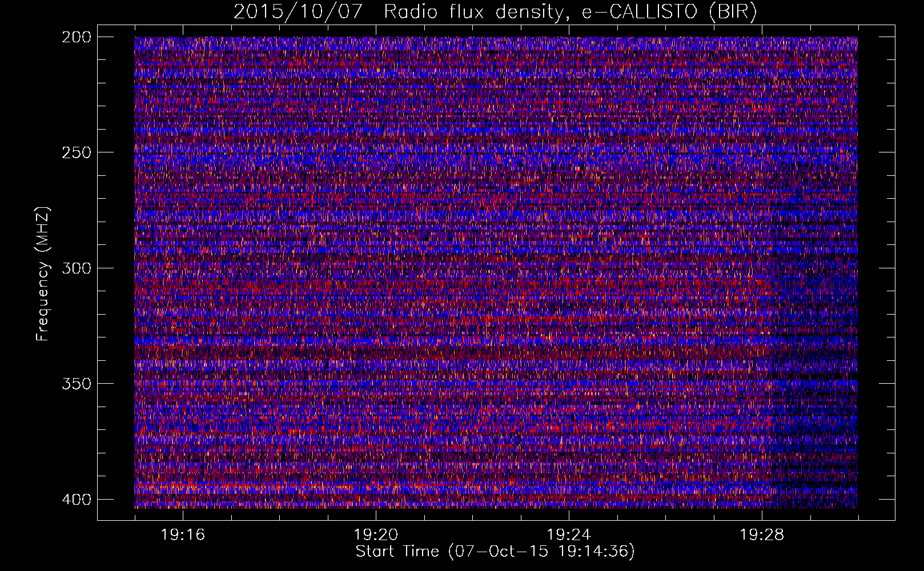Click the 250 frequency tick label
The image size is (924, 571).
76,152
